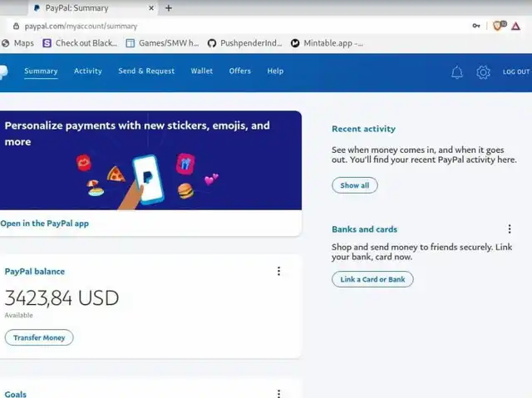Click Link a Card or Bank
The width and height of the screenshot is (532, 398).
(x=372, y=279)
